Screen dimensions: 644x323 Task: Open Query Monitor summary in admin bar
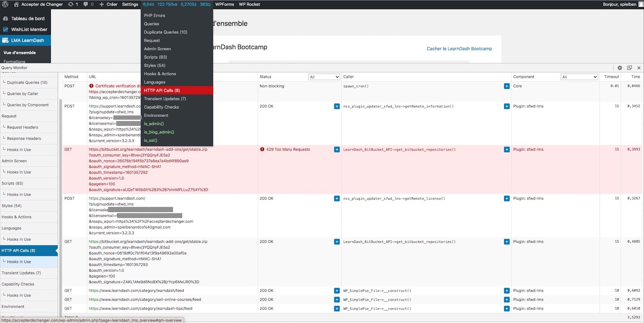(x=177, y=4)
